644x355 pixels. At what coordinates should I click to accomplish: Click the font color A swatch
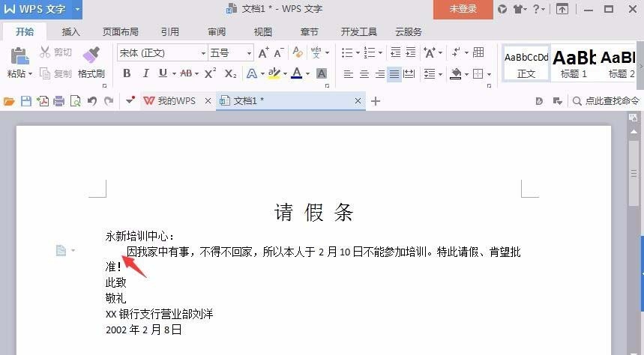(x=297, y=73)
